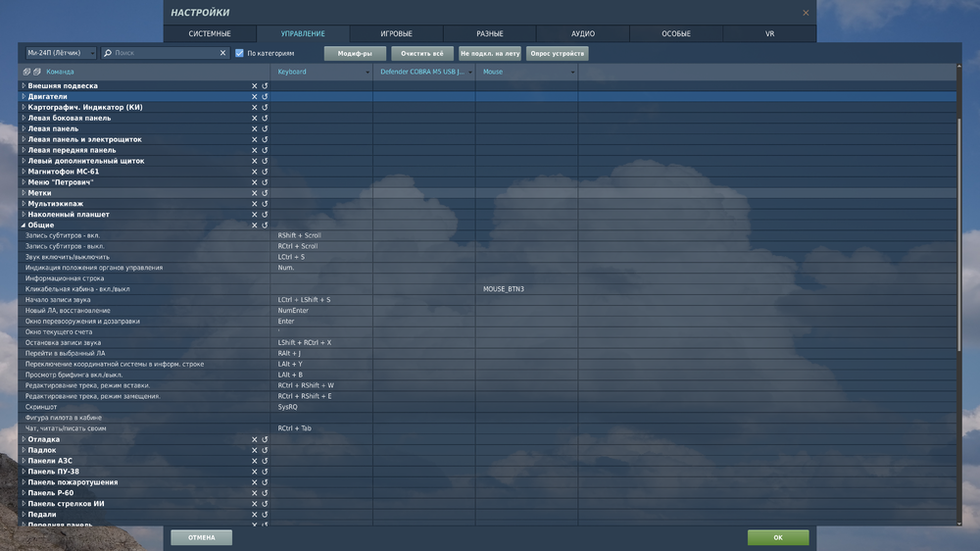Switch to the РАЗНЫЕ tab

(x=490, y=33)
